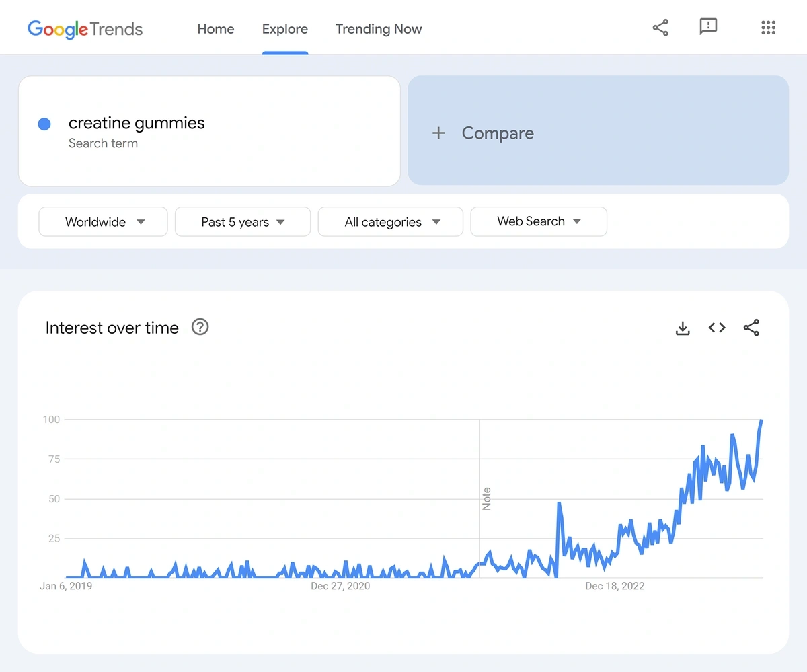Switch to Trending Now tab
The image size is (807, 672).
[x=379, y=29]
